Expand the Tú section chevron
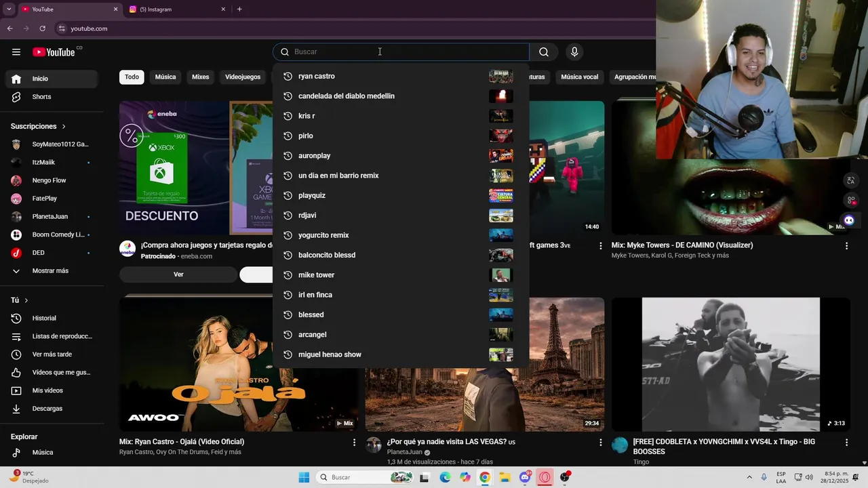Screen dimensions: 868x488 [x=26, y=300]
